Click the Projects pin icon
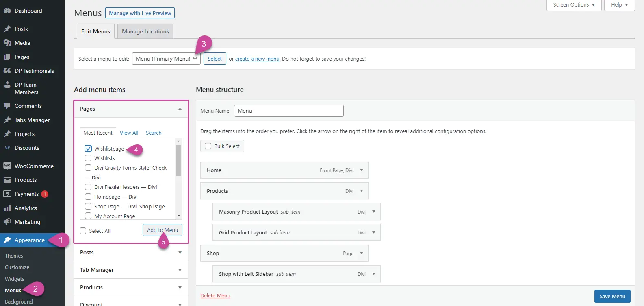Image resolution: width=644 pixels, height=306 pixels. pos(7,134)
